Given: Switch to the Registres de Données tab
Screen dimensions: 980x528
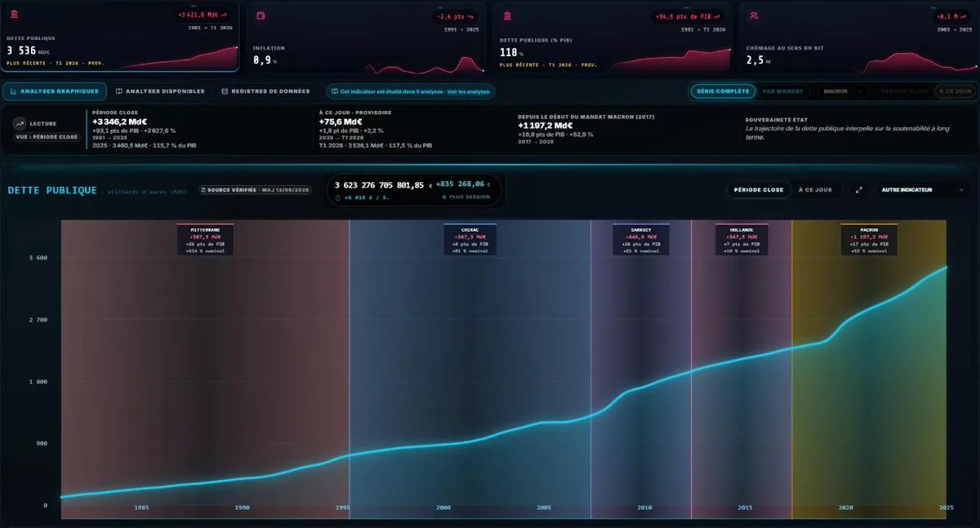Looking at the screenshot, I should [x=265, y=91].
